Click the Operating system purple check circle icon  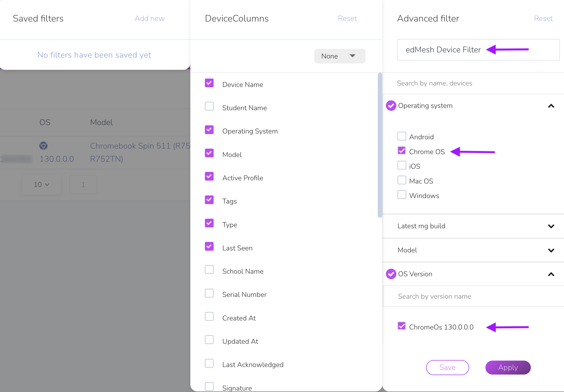391,106
